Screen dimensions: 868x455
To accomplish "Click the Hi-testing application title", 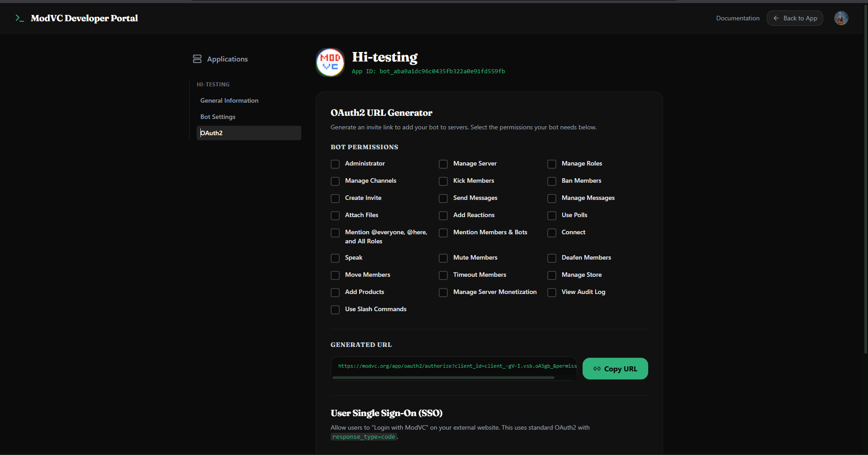I will (x=384, y=57).
